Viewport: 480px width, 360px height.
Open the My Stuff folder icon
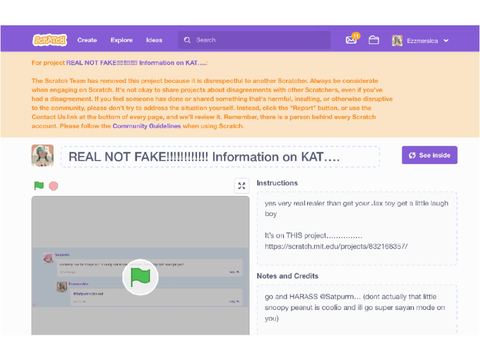(x=374, y=40)
